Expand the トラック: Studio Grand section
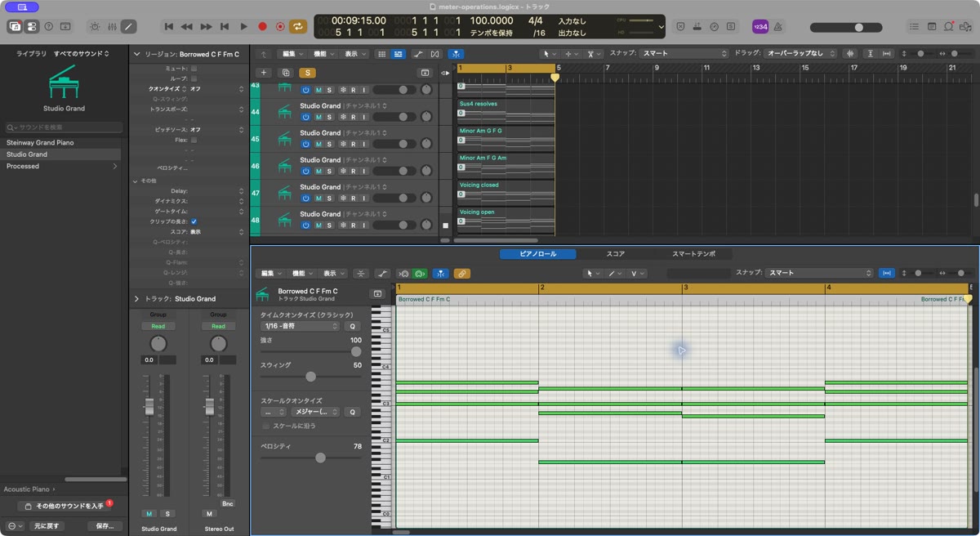 (x=136, y=299)
